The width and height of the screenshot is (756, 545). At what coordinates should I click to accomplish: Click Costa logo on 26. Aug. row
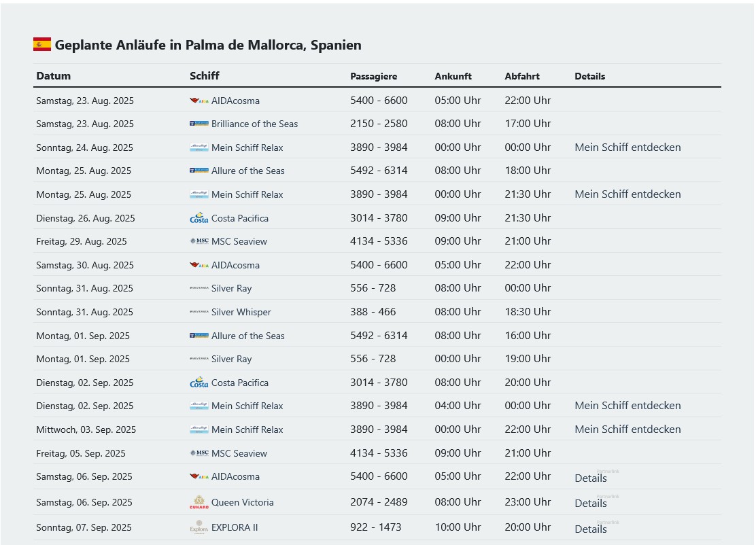(199, 218)
